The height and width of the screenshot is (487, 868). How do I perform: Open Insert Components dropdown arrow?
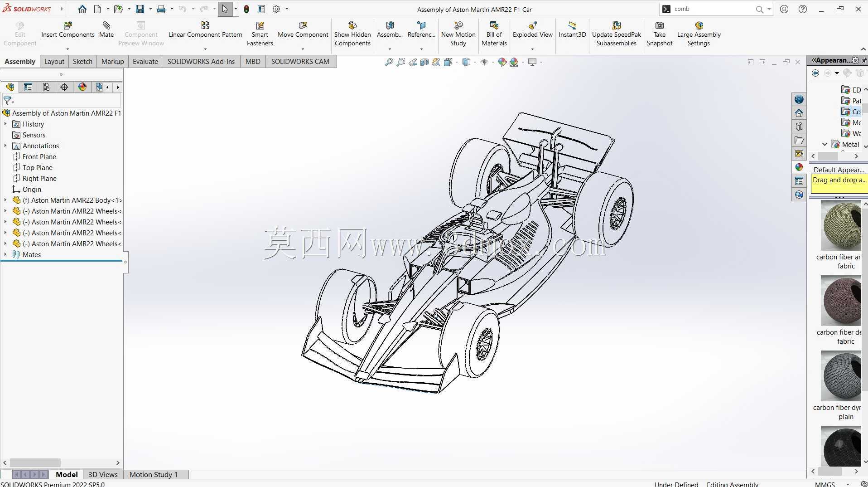click(68, 49)
